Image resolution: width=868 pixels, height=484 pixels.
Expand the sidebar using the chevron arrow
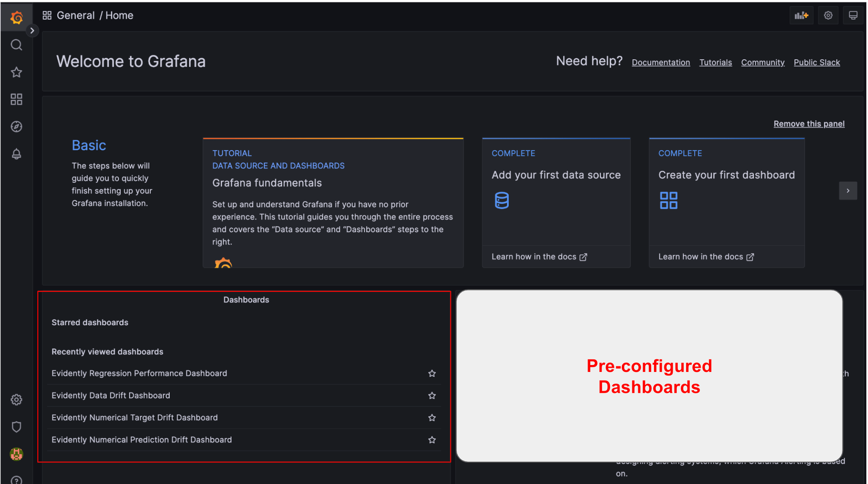(x=33, y=30)
